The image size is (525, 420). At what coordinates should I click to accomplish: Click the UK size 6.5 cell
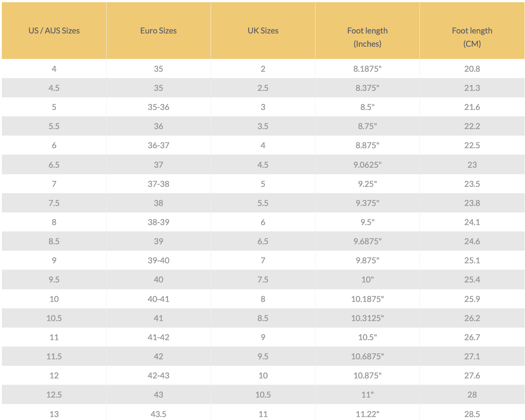263,241
